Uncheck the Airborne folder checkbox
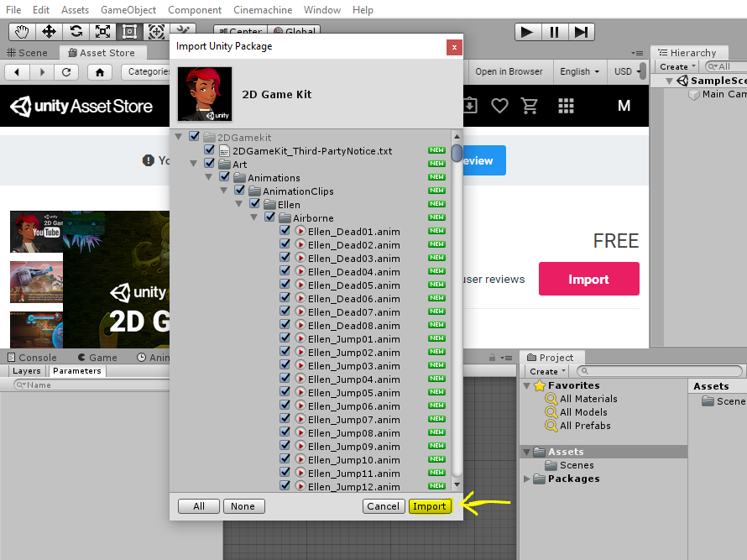Viewport: 747px width, 560px height. 270,217
